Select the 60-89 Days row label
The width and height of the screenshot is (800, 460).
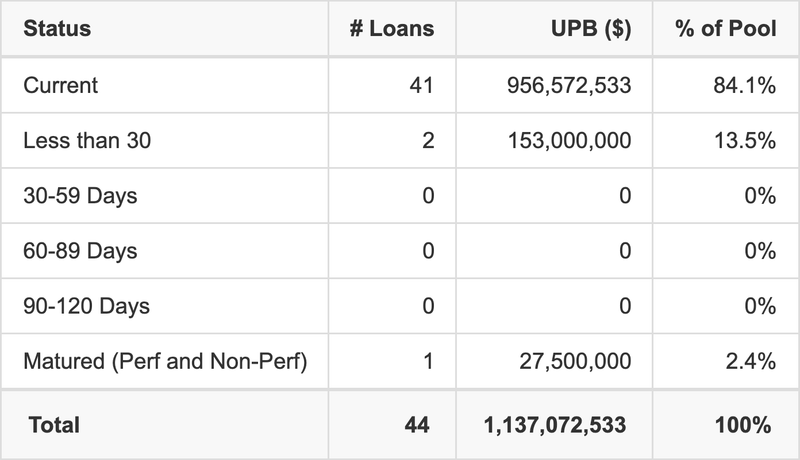tap(80, 251)
